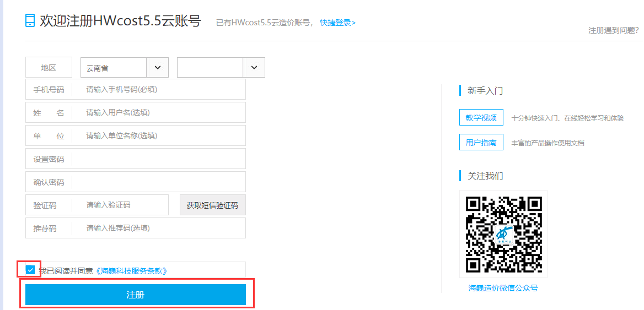Click 获取短信验证码 button
This screenshot has height=310, width=644.
(212, 205)
